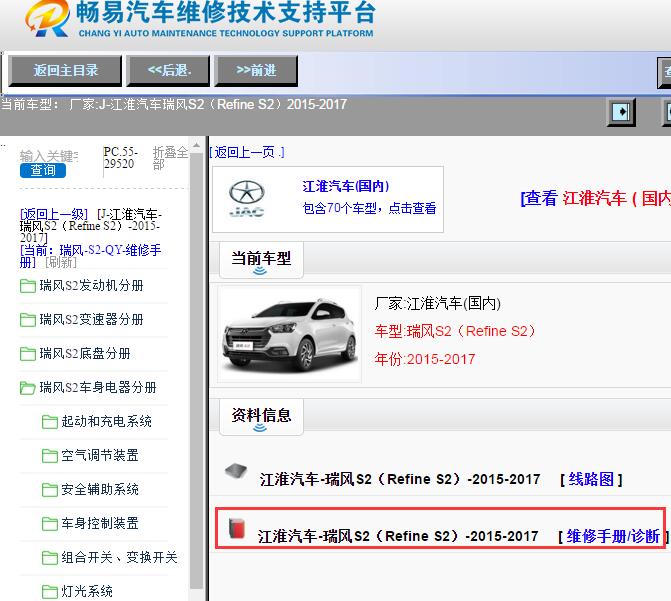
Task: Click the folder icon beside 安全辅助系统
Action: coord(50,490)
